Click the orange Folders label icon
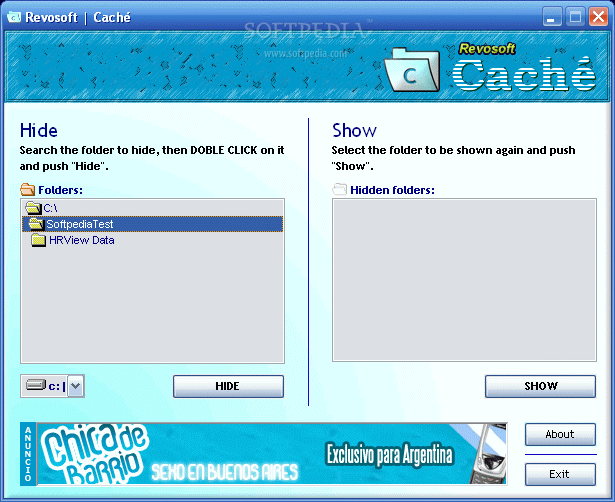The image size is (615, 502). pos(27,190)
